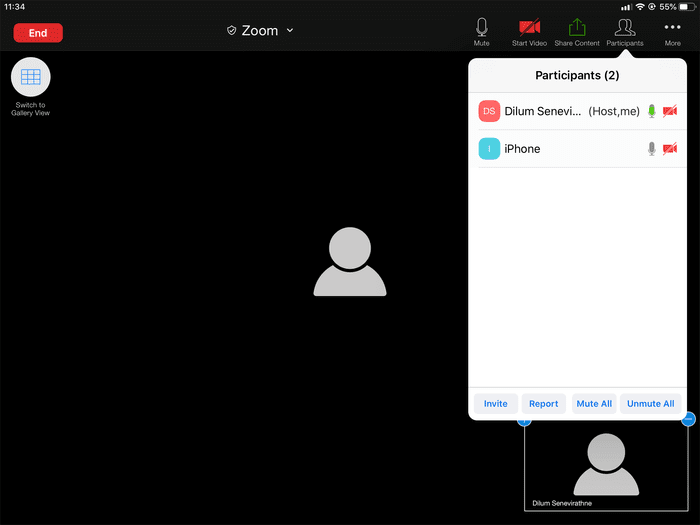This screenshot has width=700, height=525.
Task: Mute microphone from the top toolbar
Action: click(481, 32)
